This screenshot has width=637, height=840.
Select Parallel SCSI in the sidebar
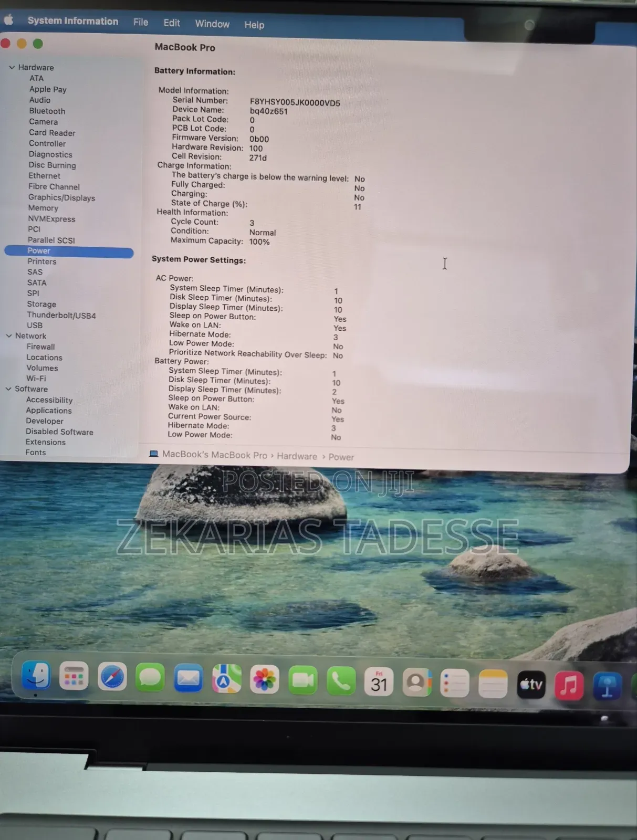[51, 240]
